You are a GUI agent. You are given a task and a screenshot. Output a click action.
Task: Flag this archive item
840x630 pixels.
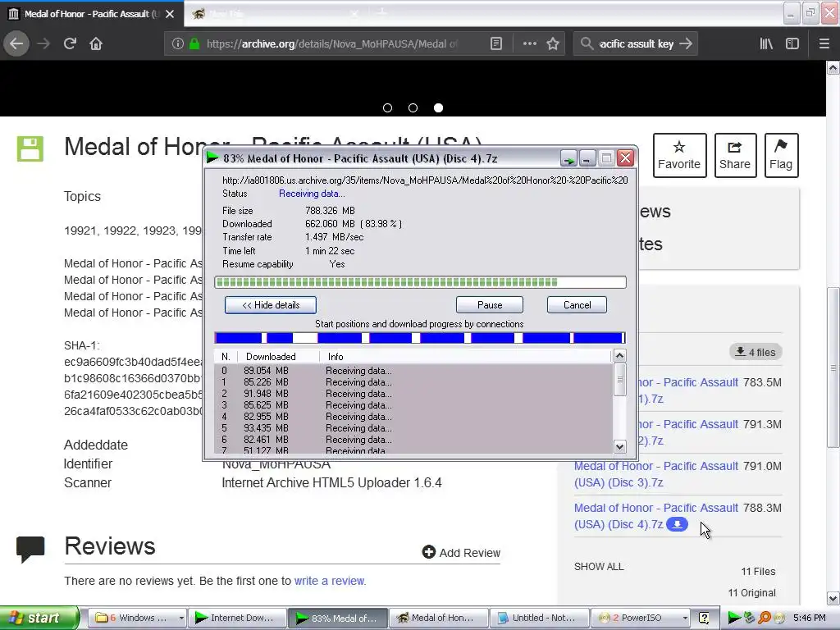pos(781,155)
